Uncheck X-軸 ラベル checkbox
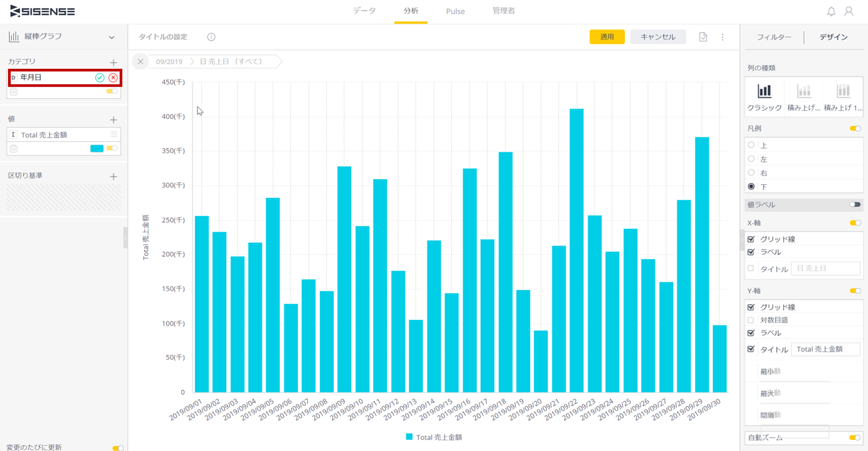Image resolution: width=868 pixels, height=451 pixels. click(x=751, y=252)
